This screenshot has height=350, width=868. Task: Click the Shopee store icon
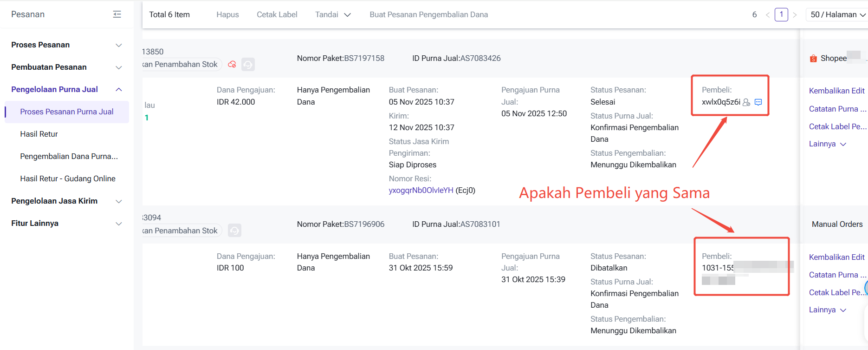click(x=813, y=59)
